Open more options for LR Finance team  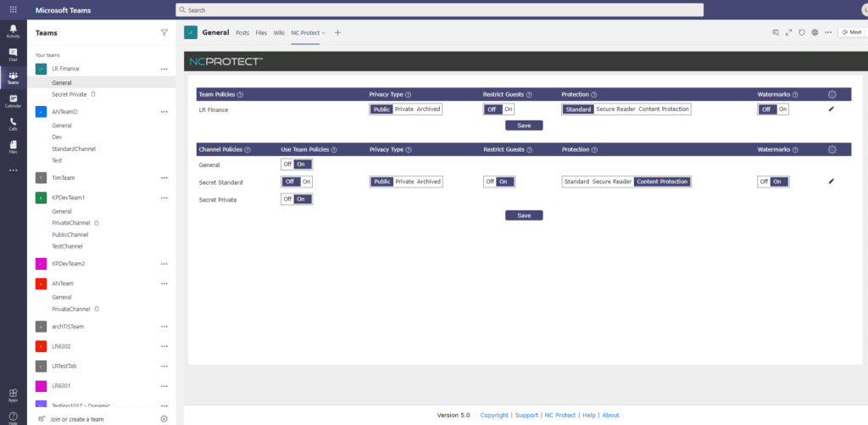164,69
